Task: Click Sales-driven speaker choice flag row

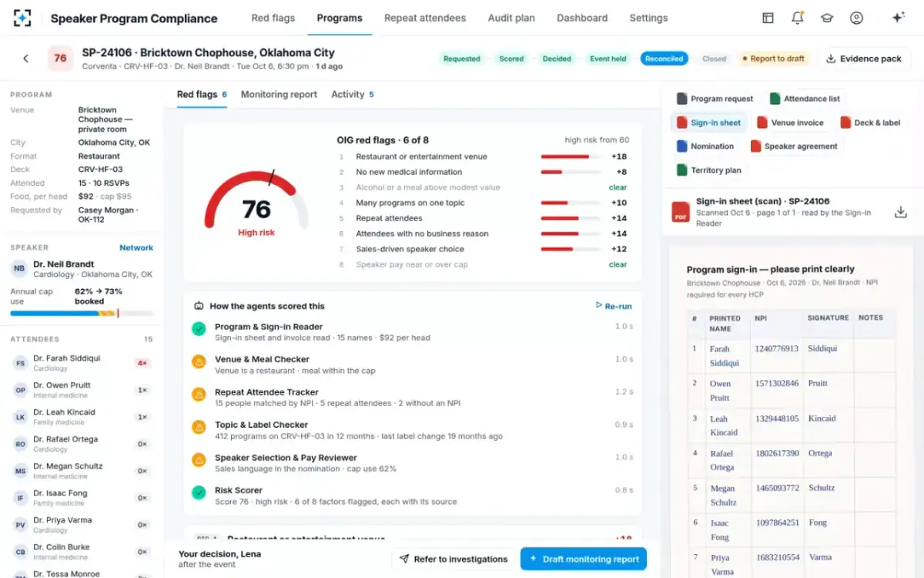Action: (x=484, y=249)
